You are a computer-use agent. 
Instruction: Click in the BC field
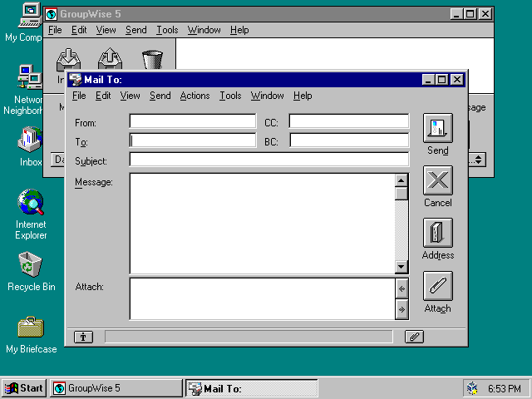click(349, 140)
